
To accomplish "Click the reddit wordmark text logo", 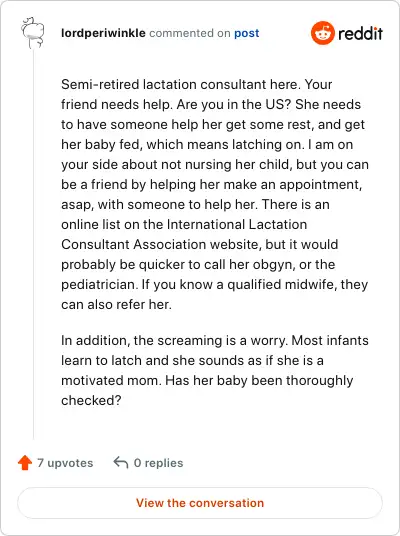I will (360, 34).
